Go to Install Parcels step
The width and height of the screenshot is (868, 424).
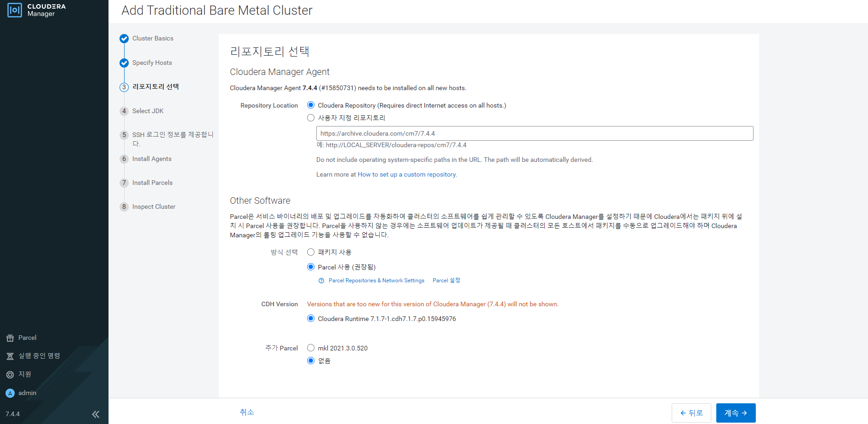pyautogui.click(x=153, y=183)
